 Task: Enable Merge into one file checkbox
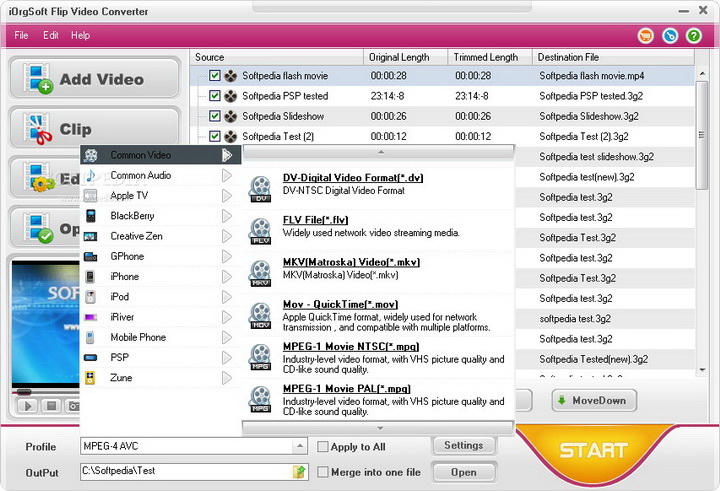[x=323, y=472]
